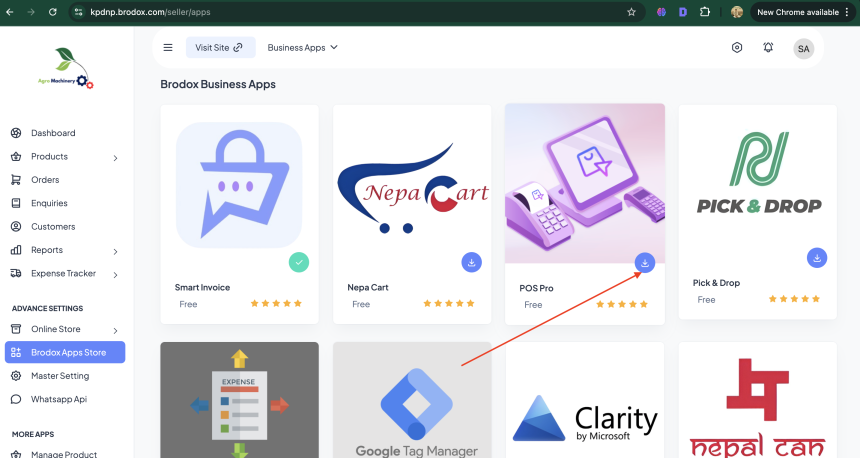
Task: Expand the Online Store sidebar item
Action: [115, 330]
